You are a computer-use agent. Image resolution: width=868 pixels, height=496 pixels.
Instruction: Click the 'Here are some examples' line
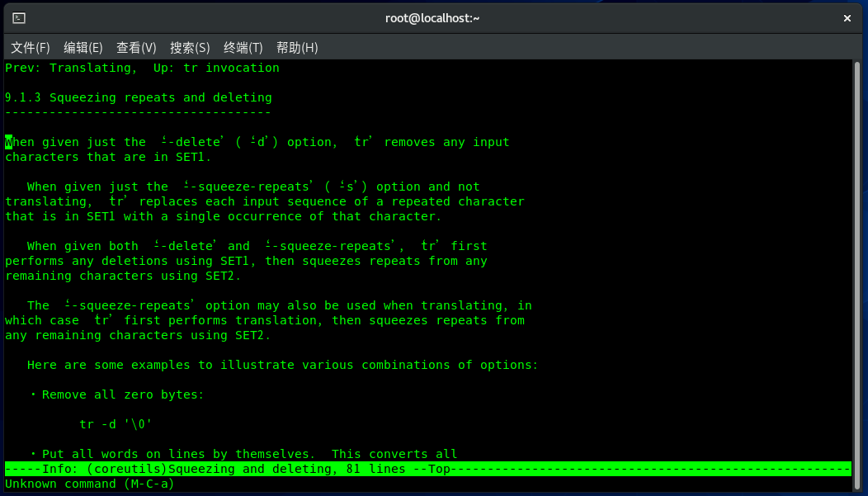pos(284,365)
